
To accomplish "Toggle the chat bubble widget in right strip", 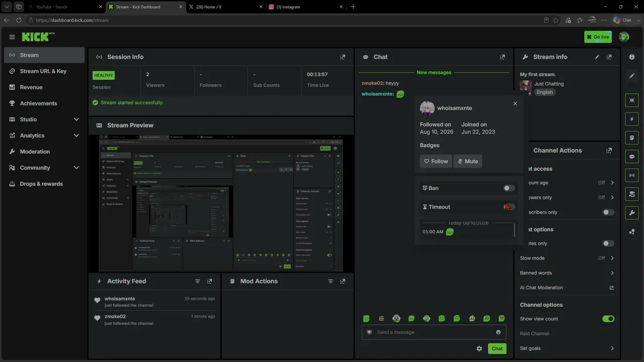I will [632, 157].
